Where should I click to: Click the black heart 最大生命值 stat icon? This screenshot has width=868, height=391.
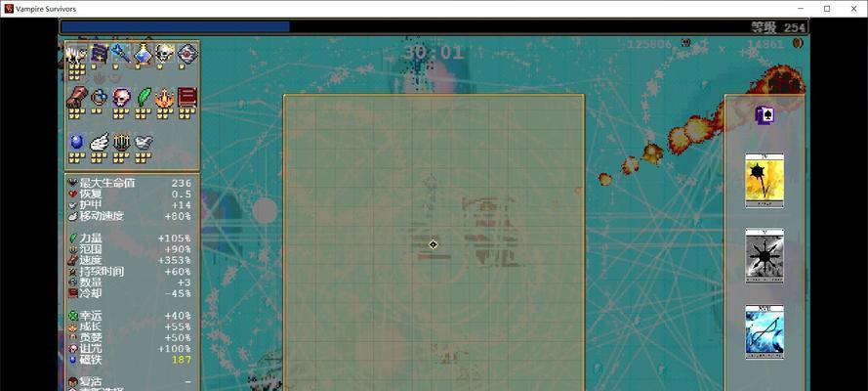tap(72, 183)
